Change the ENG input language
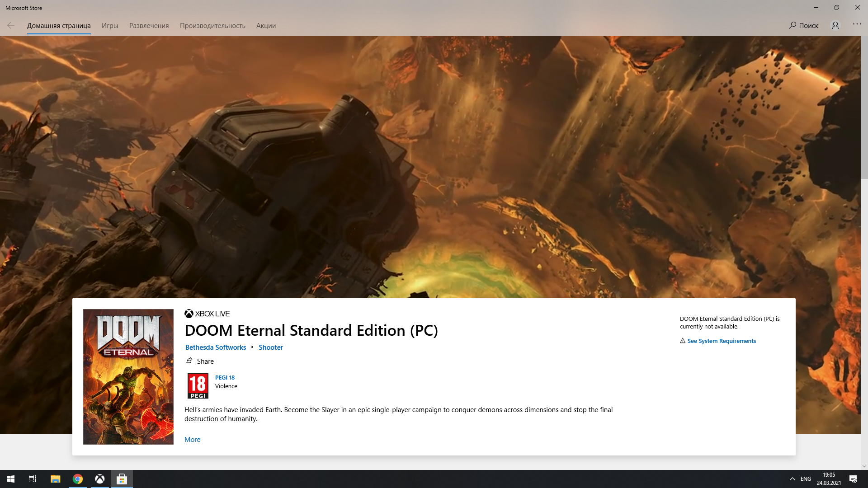This screenshot has width=868, height=488. pos(806,479)
